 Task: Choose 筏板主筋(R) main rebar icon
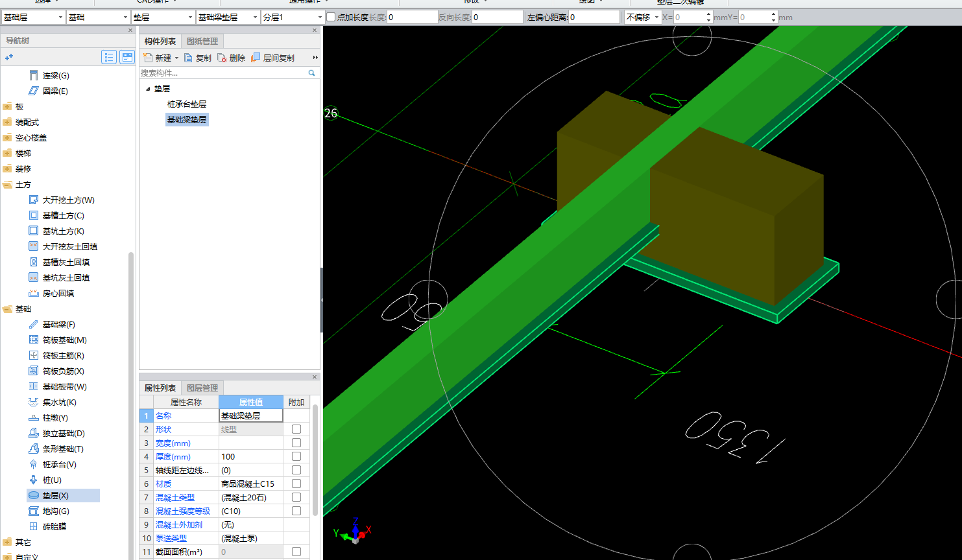pos(34,356)
